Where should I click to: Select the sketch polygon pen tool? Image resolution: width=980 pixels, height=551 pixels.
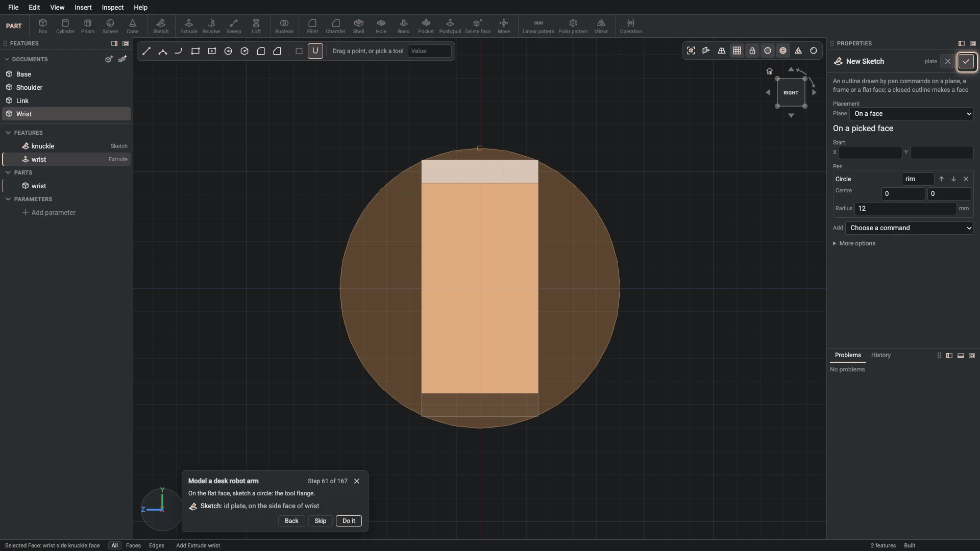coord(244,51)
